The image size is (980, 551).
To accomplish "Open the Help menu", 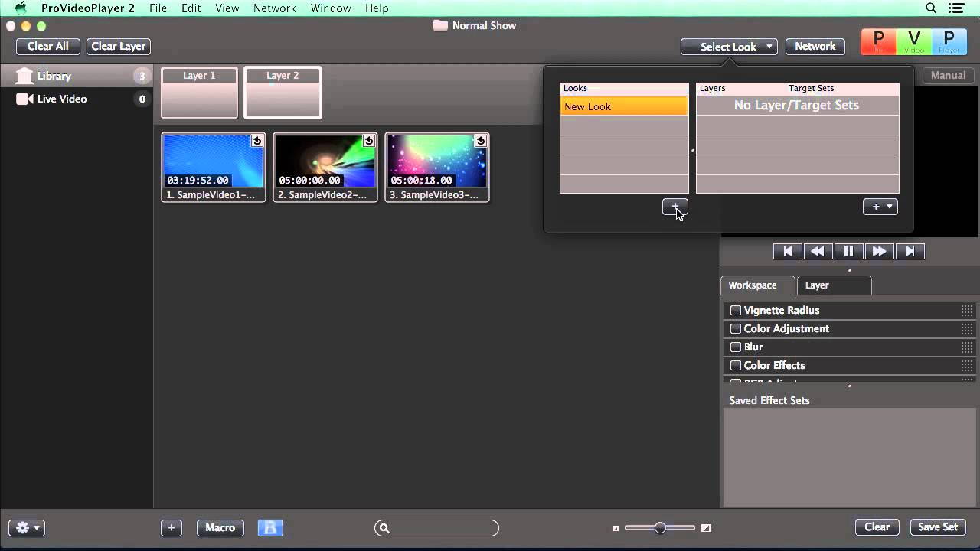I will 377,8.
